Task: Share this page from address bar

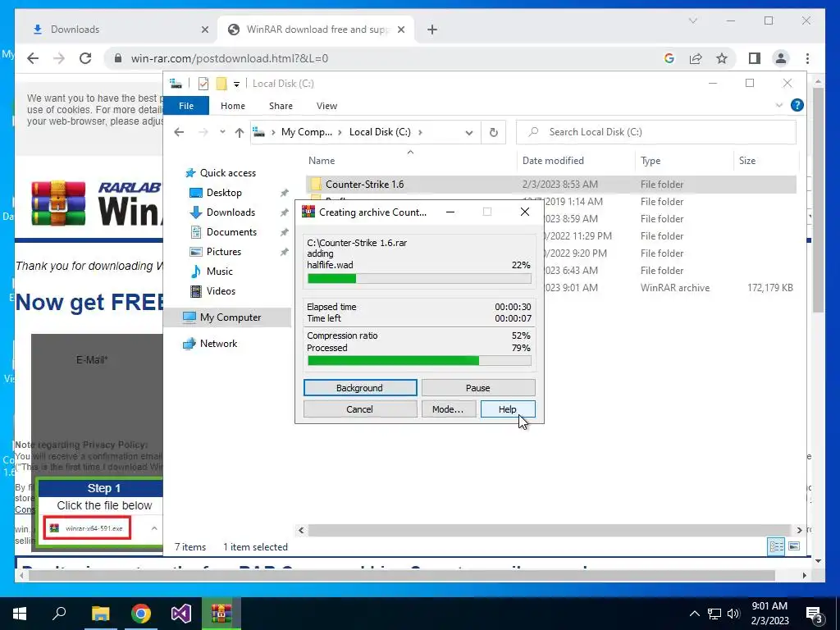Action: coord(696,58)
